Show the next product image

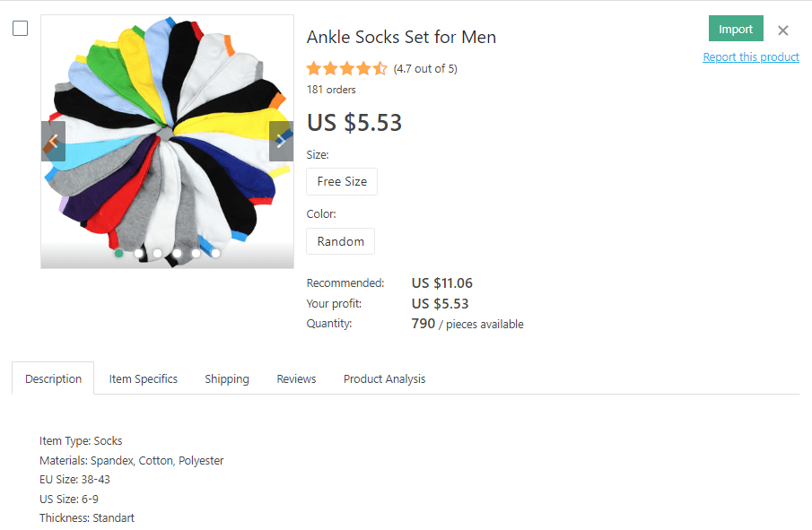click(281, 142)
